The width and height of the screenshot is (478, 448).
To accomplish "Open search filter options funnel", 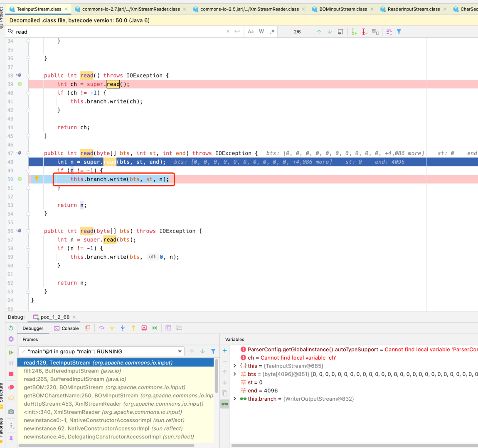I will pos(399,32).
